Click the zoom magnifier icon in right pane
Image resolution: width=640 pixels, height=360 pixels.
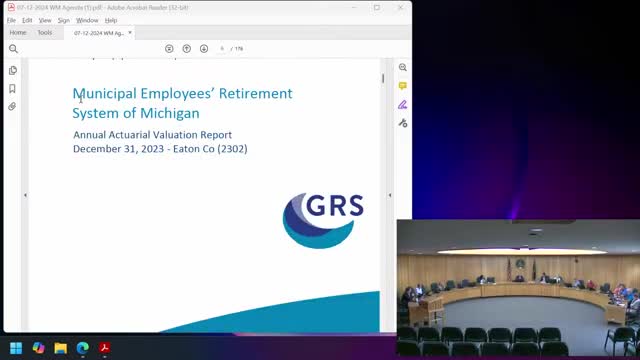pyautogui.click(x=403, y=67)
